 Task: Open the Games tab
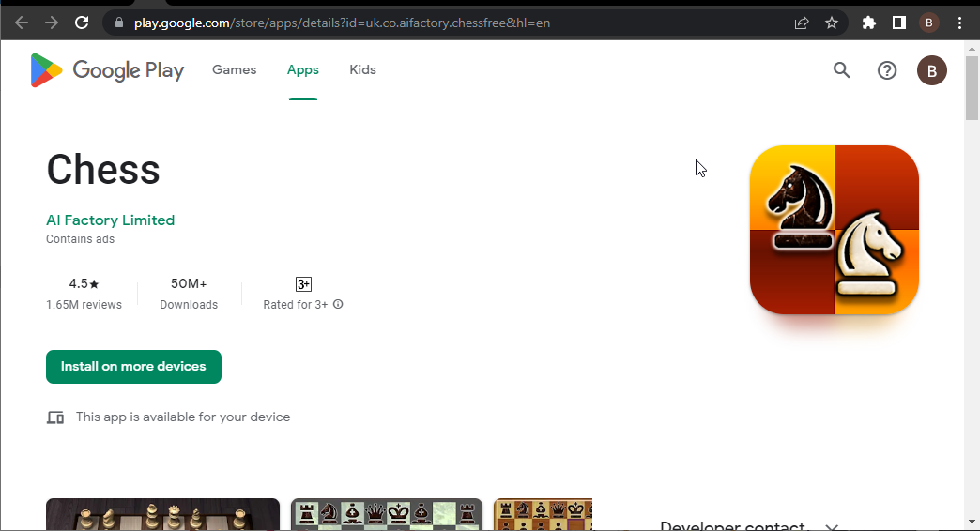pos(235,70)
